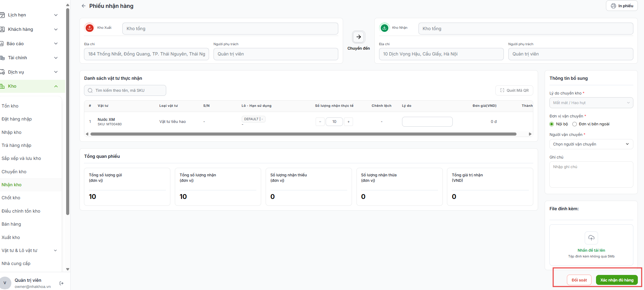This screenshot has height=290, width=644.
Task: Click the upload cloud icon under File đính kèm
Action: (x=591, y=238)
